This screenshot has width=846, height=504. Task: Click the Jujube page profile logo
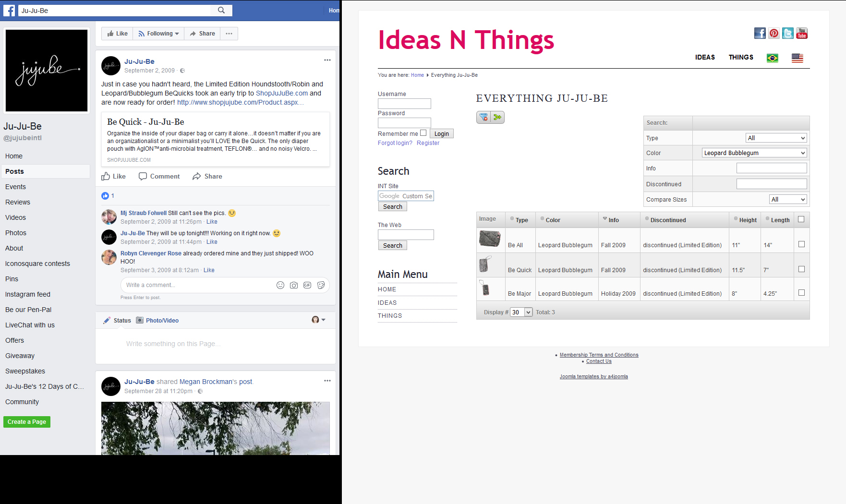pyautogui.click(x=47, y=71)
